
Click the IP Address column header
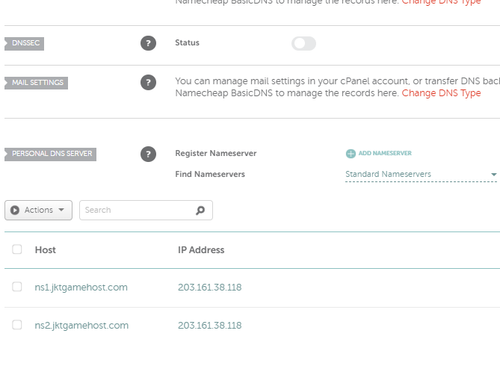pos(201,250)
